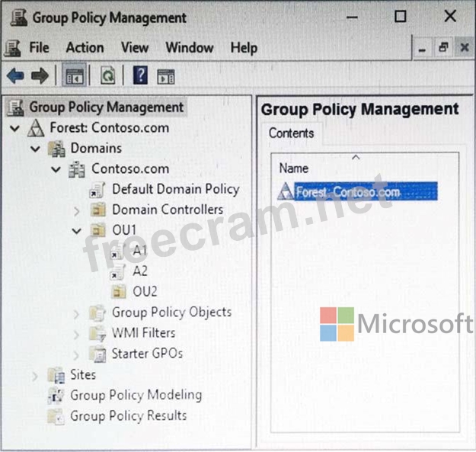Open the Action menu
The width and height of the screenshot is (476, 452).
point(85,48)
